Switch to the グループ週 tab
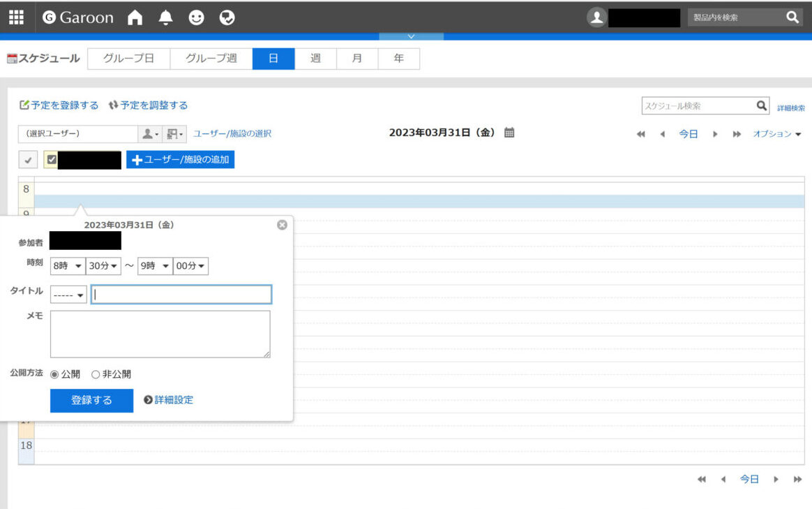The height and width of the screenshot is (509, 812). [x=211, y=59]
